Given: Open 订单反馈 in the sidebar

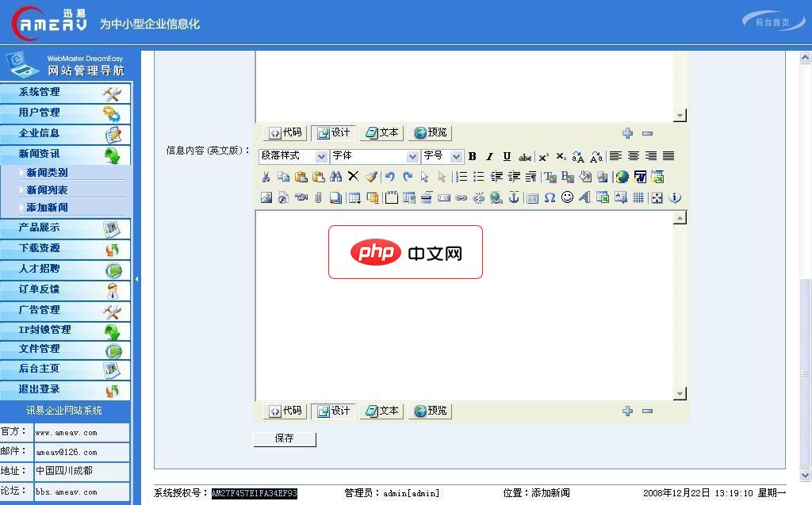Looking at the screenshot, I should (x=65, y=290).
